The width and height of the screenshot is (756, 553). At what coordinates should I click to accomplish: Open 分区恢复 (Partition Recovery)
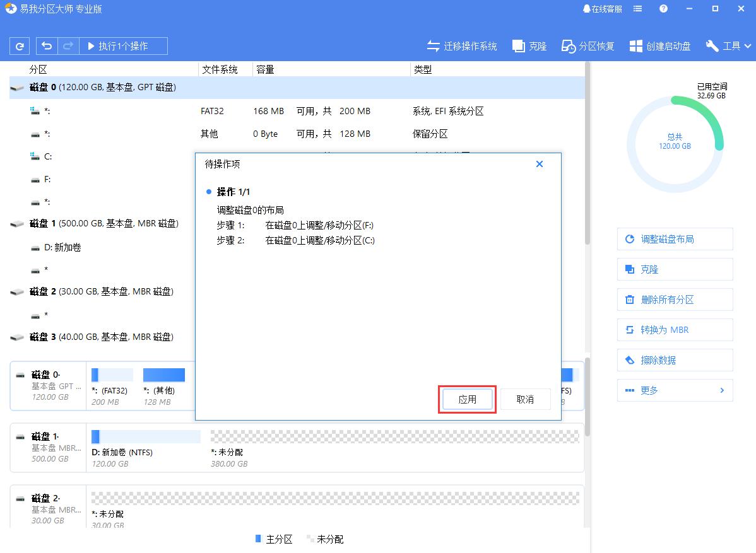(588, 45)
